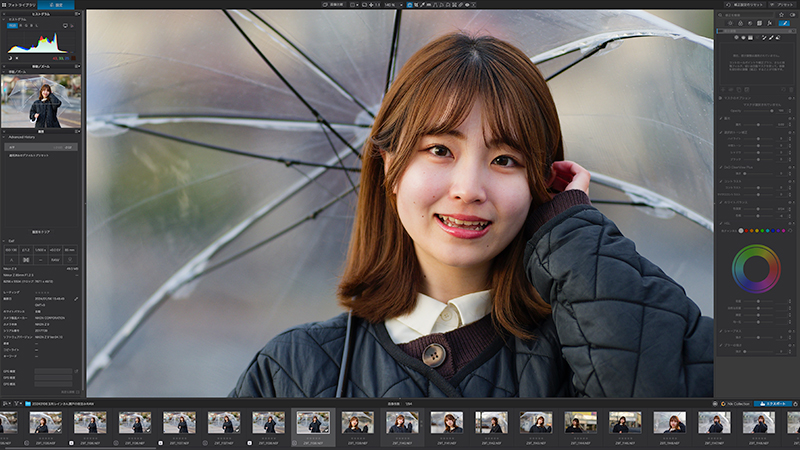
Task: Collapse the DxO ClearView Plus section arrow
Action: pyautogui.click(x=794, y=167)
